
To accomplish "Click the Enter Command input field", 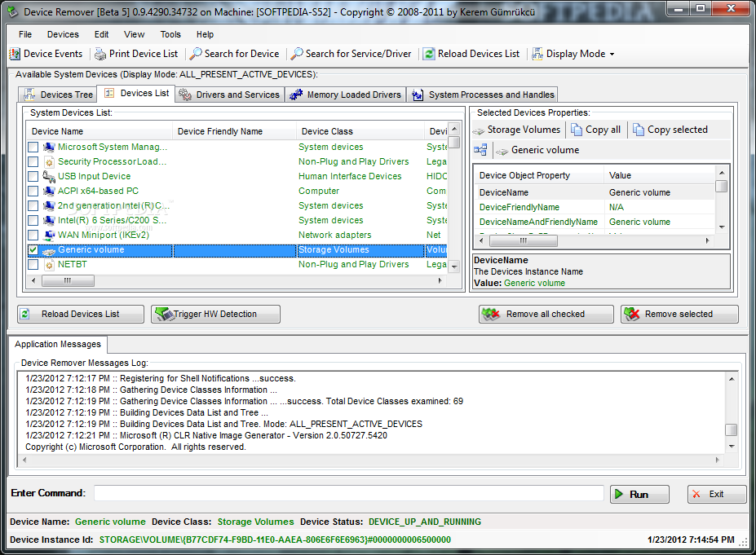I will click(x=348, y=493).
